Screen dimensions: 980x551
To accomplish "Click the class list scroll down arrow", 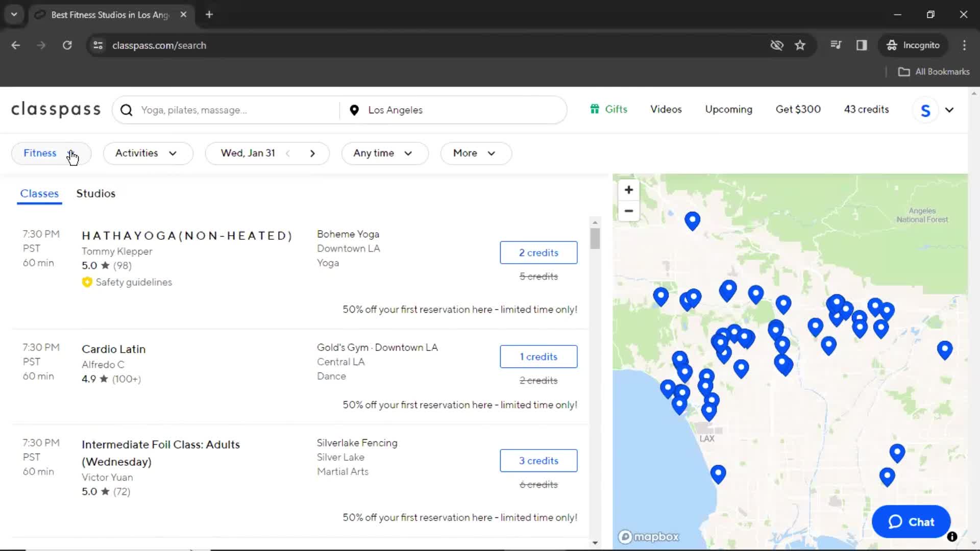I will coord(595,543).
